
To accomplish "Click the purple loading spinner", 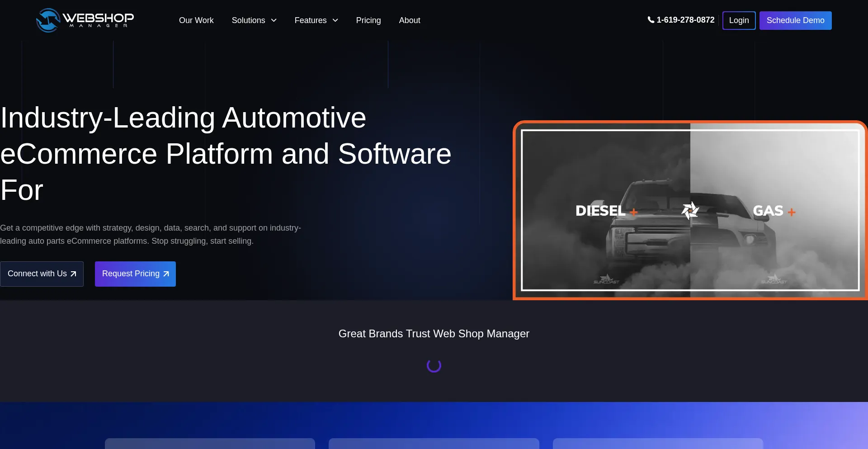I will pyautogui.click(x=434, y=366).
